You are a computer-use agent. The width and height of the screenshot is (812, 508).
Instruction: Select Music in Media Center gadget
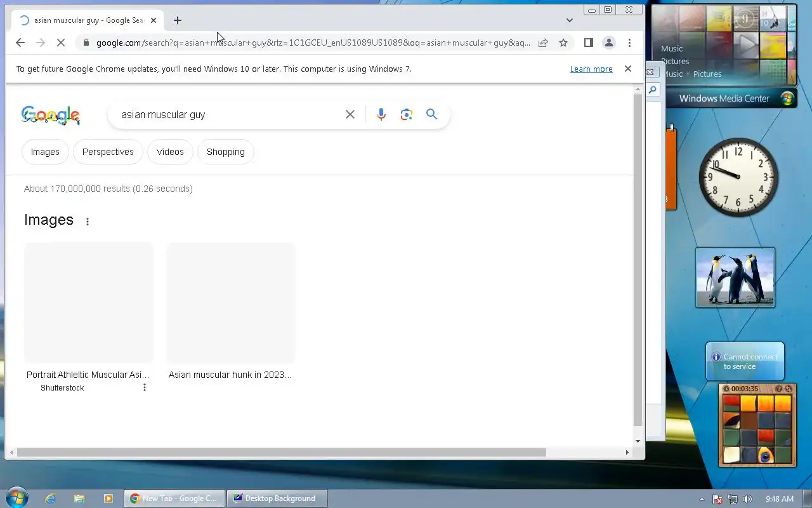(x=672, y=48)
